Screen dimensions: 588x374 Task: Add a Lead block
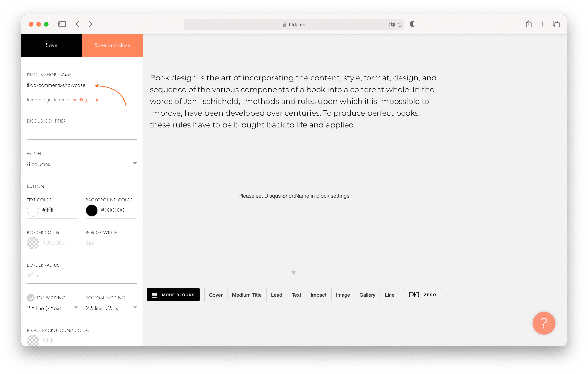pos(277,295)
